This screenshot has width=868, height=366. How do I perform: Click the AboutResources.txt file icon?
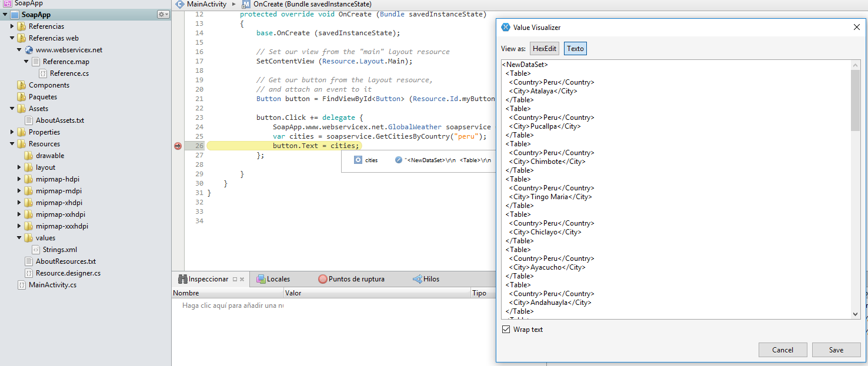29,261
